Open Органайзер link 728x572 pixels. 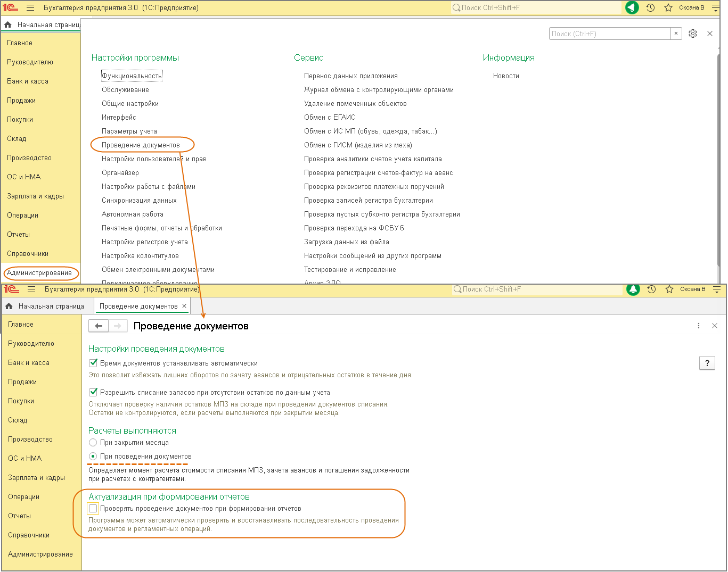point(120,173)
